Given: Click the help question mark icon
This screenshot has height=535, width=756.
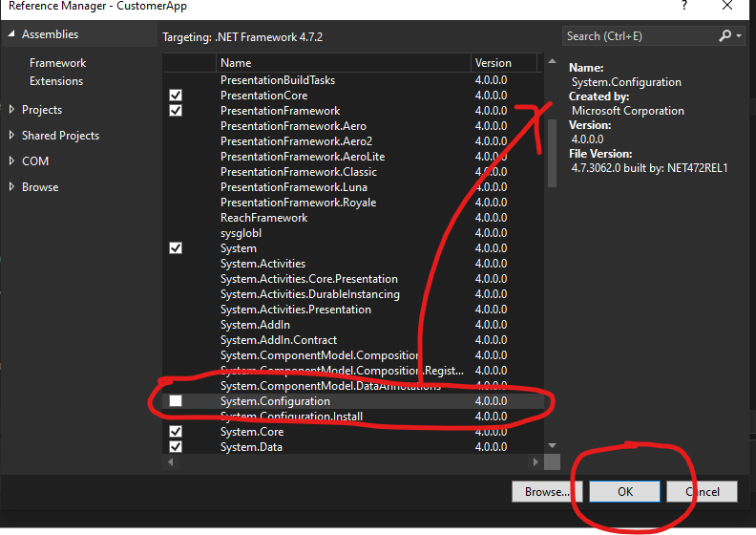Looking at the screenshot, I should pyautogui.click(x=683, y=6).
